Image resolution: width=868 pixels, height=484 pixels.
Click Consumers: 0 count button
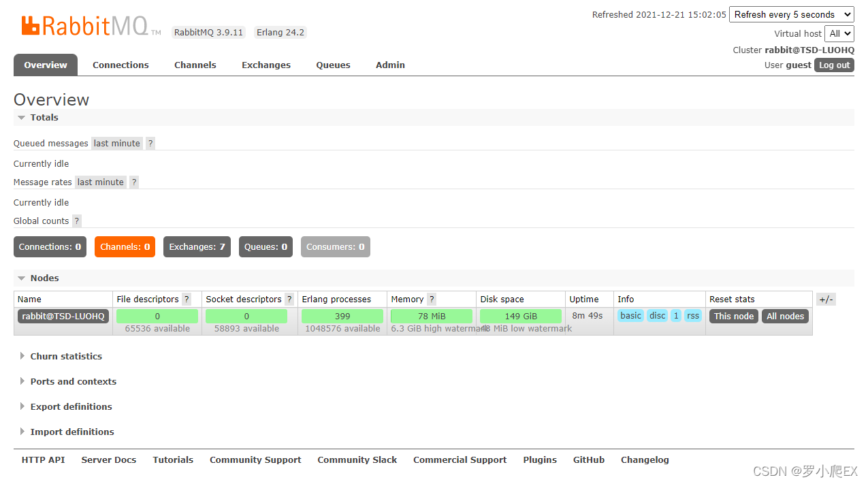pos(336,246)
